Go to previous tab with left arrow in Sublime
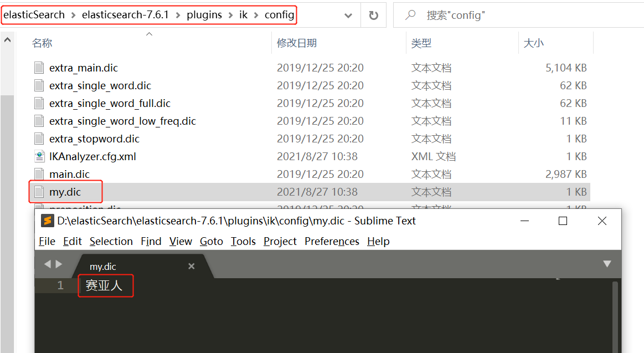The image size is (644, 353). [x=48, y=264]
